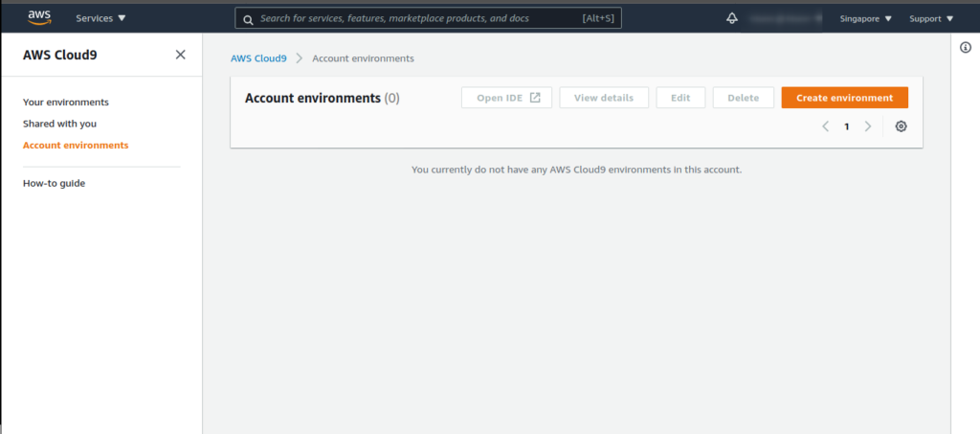Screen dimensions: 980x434
Task: Open the Support dropdown menu
Action: (x=931, y=19)
